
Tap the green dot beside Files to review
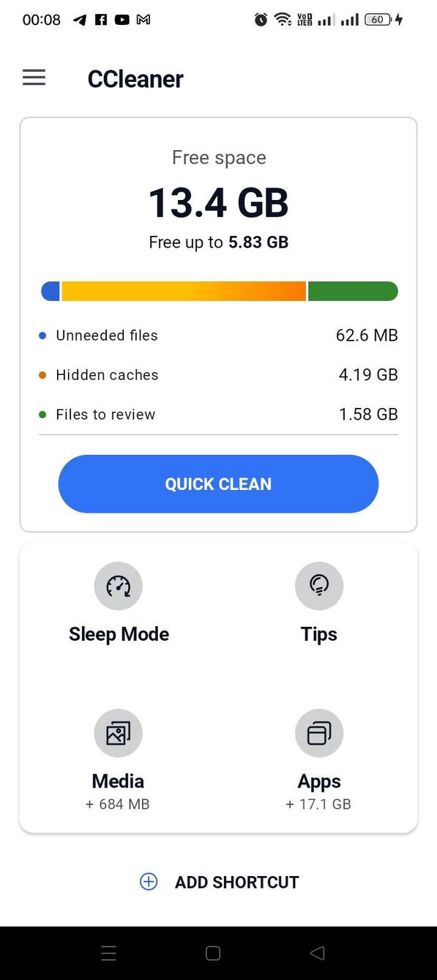(x=42, y=415)
